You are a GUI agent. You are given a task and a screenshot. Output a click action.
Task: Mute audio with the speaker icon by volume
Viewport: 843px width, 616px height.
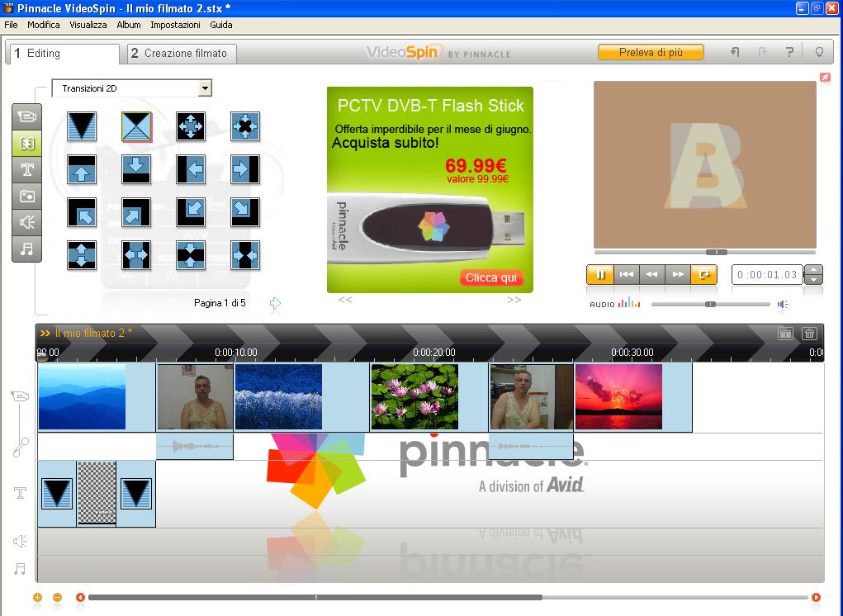[783, 304]
